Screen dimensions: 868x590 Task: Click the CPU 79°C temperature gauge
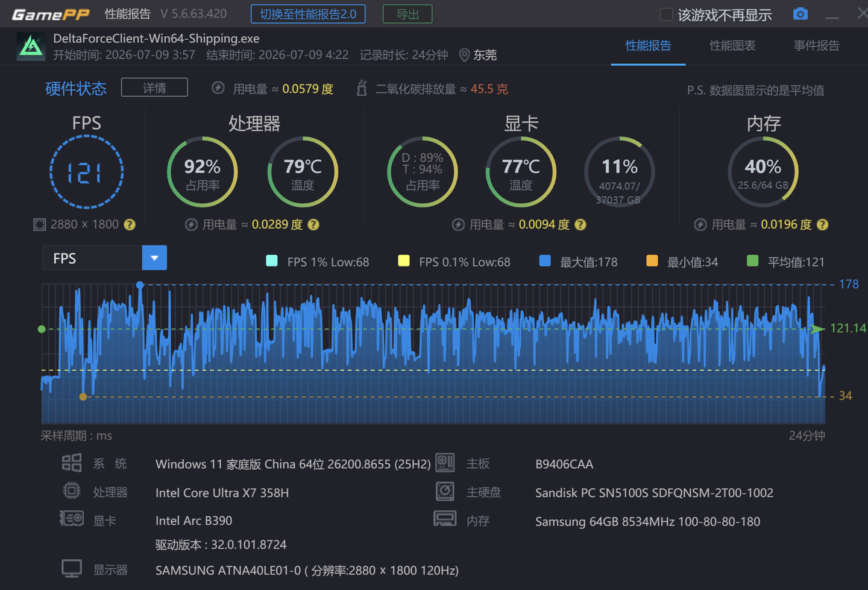pyautogui.click(x=303, y=173)
